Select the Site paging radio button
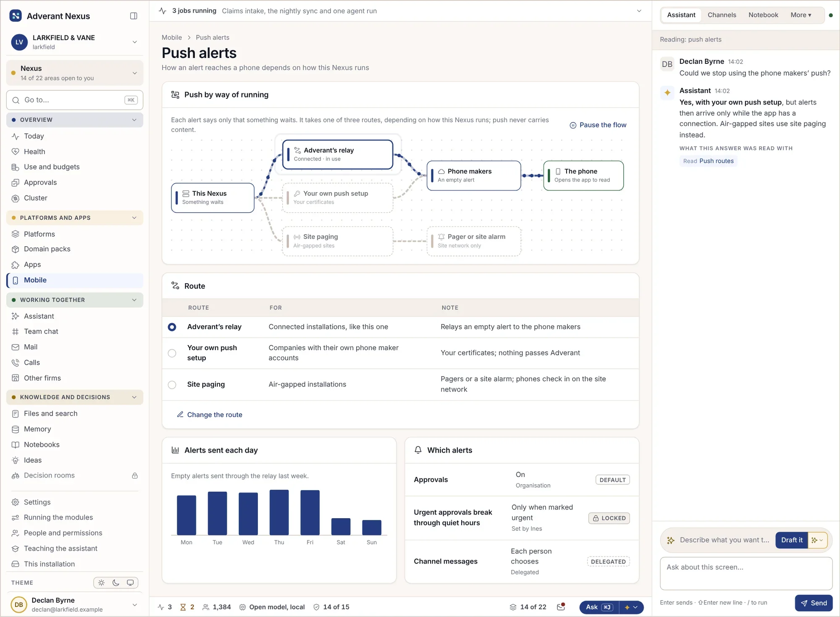Viewport: 840px width, 617px height. (172, 385)
